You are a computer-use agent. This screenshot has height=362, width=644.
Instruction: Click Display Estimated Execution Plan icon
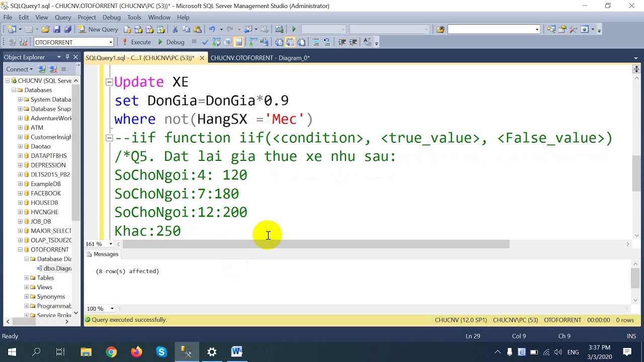click(x=216, y=42)
